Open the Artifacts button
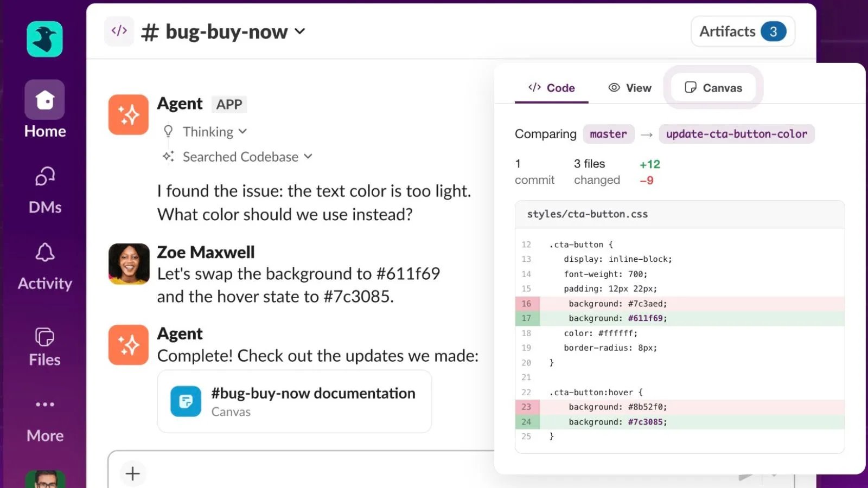 (743, 31)
